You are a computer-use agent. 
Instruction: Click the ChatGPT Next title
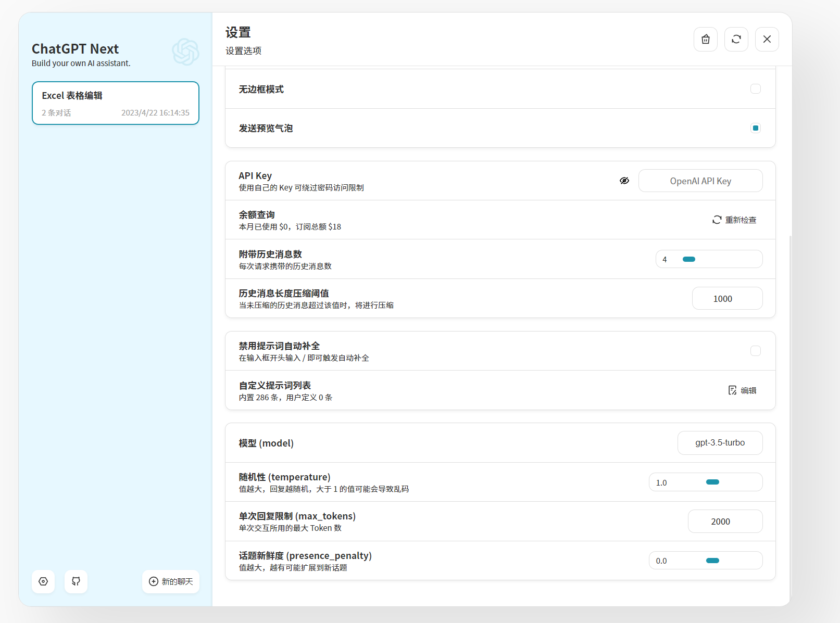click(x=75, y=49)
